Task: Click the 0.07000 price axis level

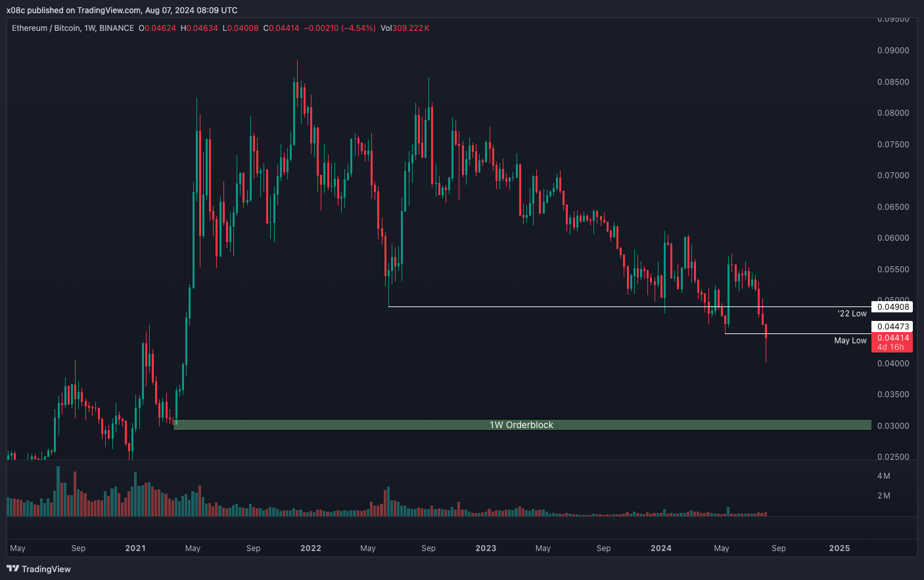Action: 893,176
